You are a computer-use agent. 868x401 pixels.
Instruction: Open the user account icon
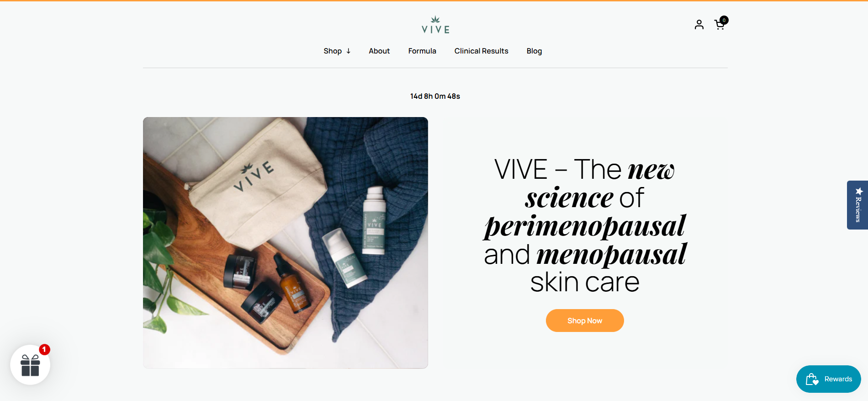699,24
